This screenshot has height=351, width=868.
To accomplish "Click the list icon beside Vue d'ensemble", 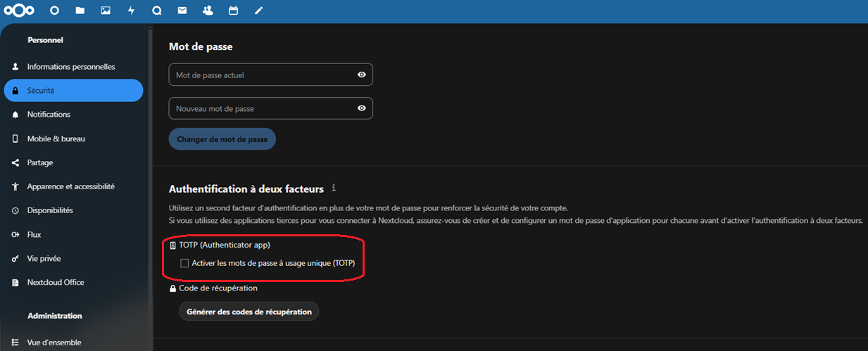I will (x=15, y=343).
